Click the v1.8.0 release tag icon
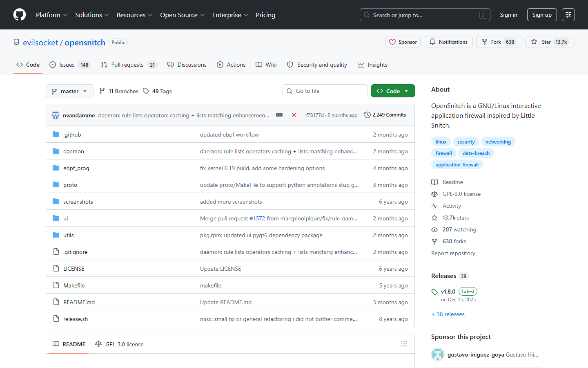The height and width of the screenshot is (368, 588). (434, 292)
